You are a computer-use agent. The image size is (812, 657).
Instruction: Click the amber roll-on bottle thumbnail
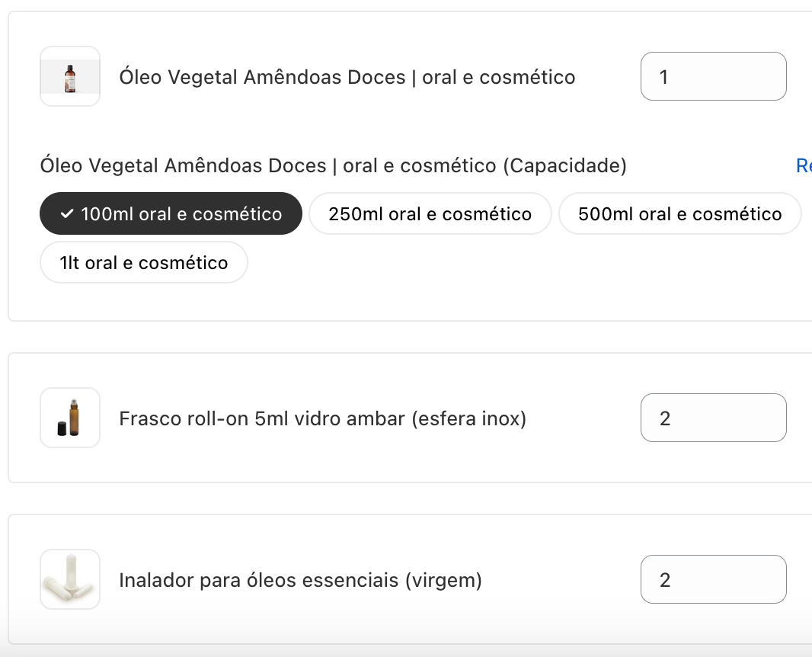(x=70, y=418)
